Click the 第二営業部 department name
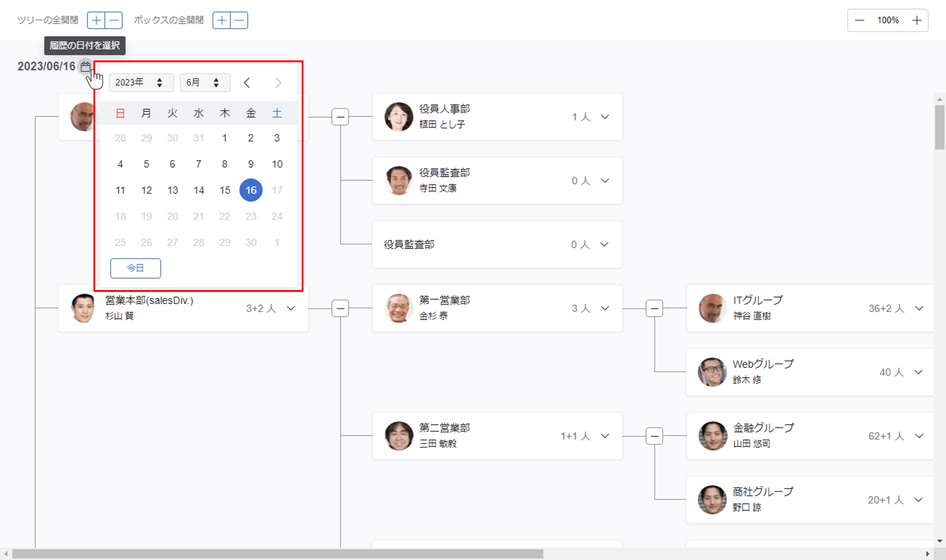This screenshot has height=560, width=946. 444,428
